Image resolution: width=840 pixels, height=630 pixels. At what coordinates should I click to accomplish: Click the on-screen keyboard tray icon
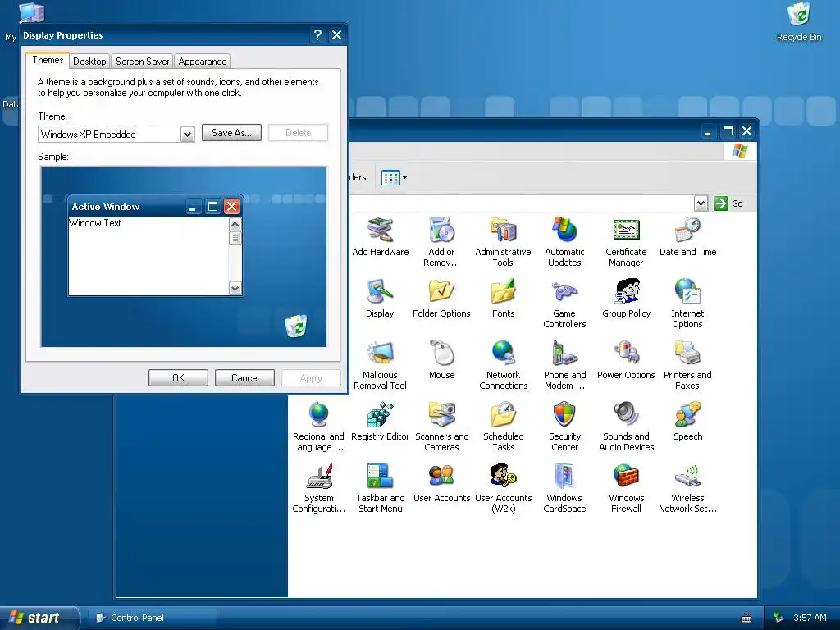(x=746, y=619)
